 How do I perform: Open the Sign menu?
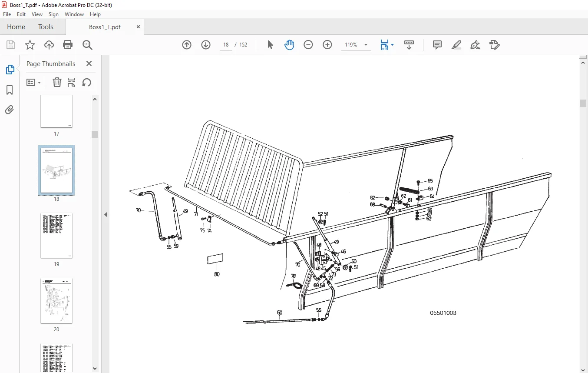[x=53, y=14]
